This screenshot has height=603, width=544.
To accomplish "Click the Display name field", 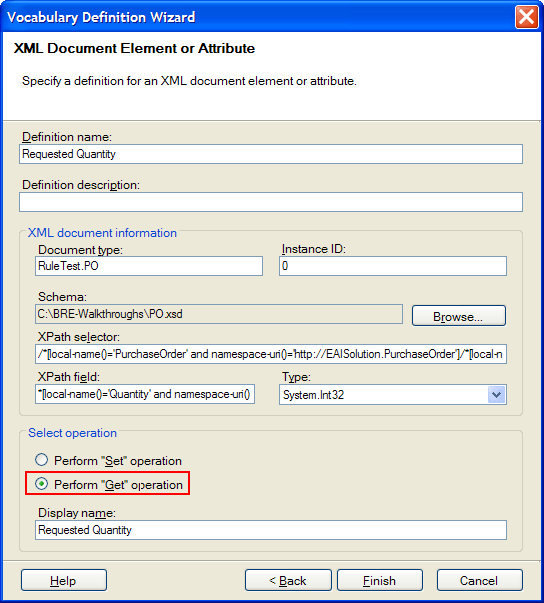I will [271, 530].
